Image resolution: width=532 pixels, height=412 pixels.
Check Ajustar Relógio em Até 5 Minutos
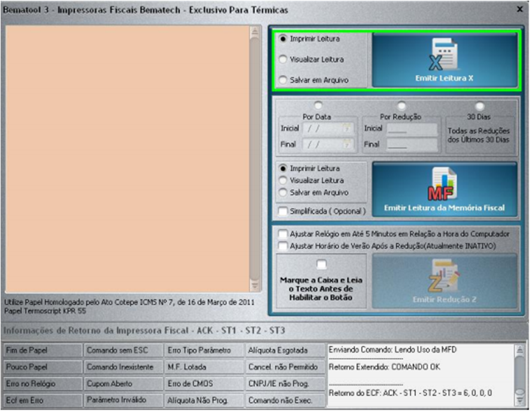click(283, 234)
